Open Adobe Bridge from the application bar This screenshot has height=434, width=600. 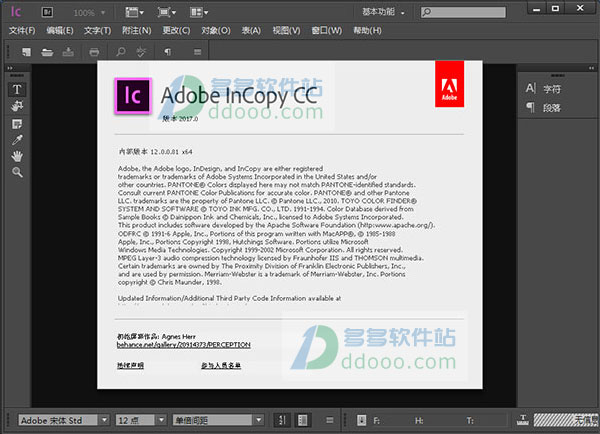click(x=47, y=12)
